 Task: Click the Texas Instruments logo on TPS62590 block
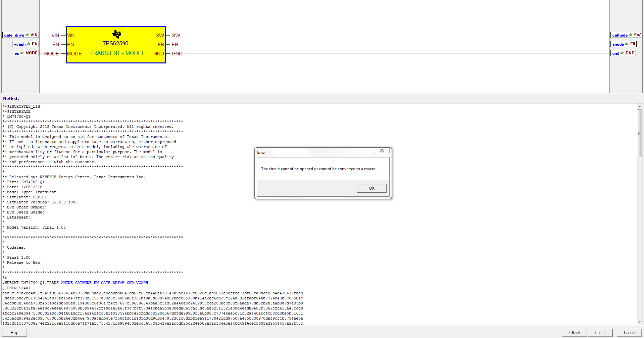pos(116,34)
